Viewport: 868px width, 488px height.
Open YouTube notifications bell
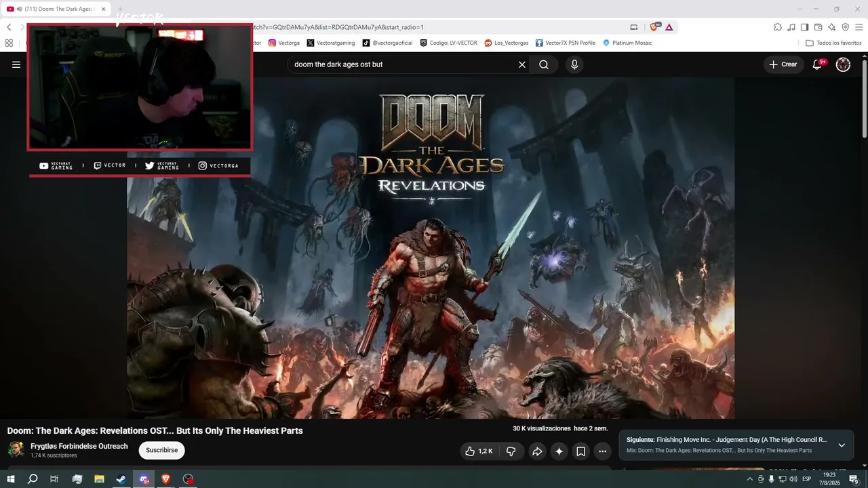(818, 64)
